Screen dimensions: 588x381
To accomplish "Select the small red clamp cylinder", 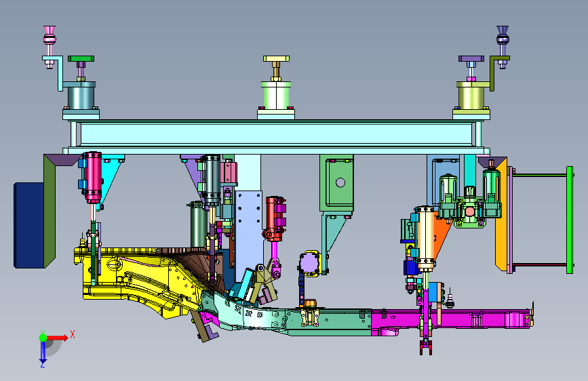I will click(x=274, y=218).
